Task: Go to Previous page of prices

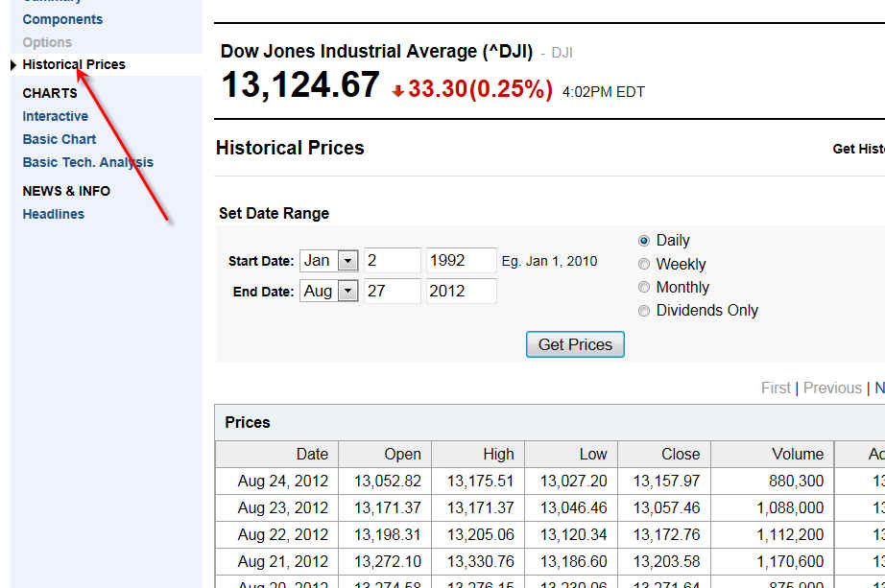Action: (x=832, y=388)
